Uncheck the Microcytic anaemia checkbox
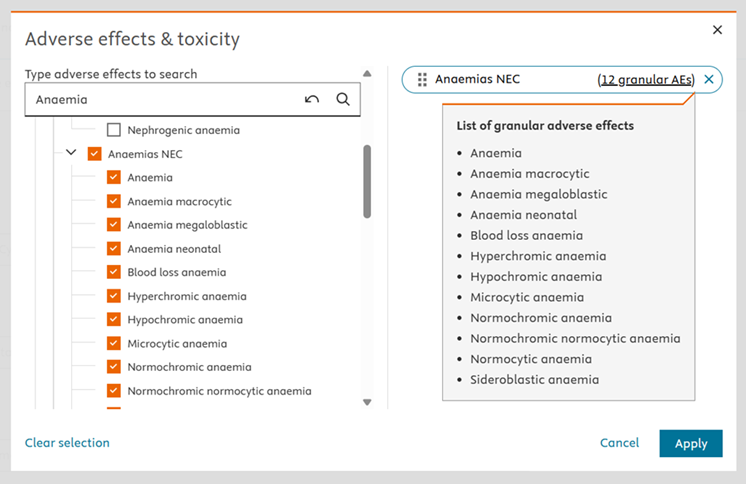 tap(114, 344)
